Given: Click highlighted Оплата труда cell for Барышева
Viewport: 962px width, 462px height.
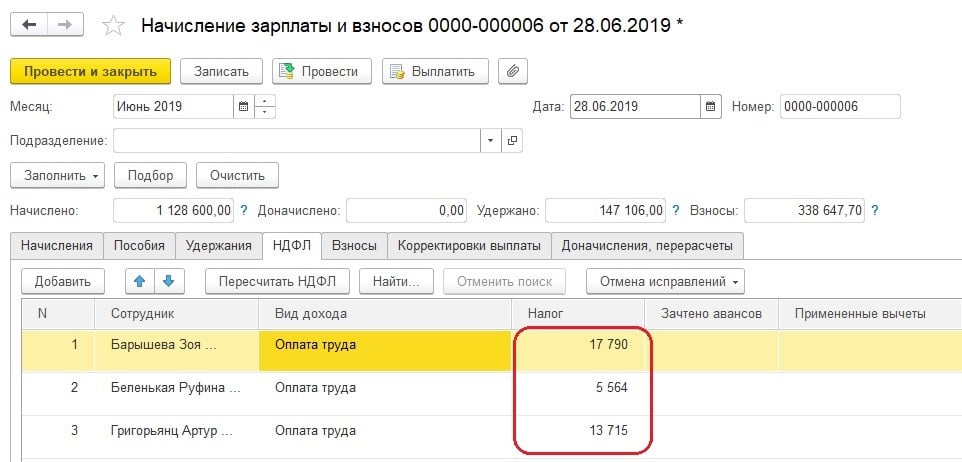Looking at the screenshot, I should (x=385, y=350).
